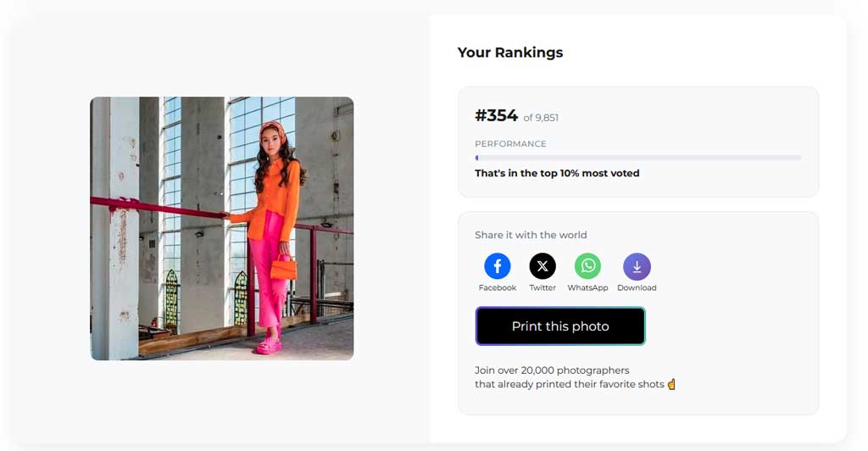The image size is (868, 451).
Task: Share the photo via Facebook icon
Action: (497, 266)
